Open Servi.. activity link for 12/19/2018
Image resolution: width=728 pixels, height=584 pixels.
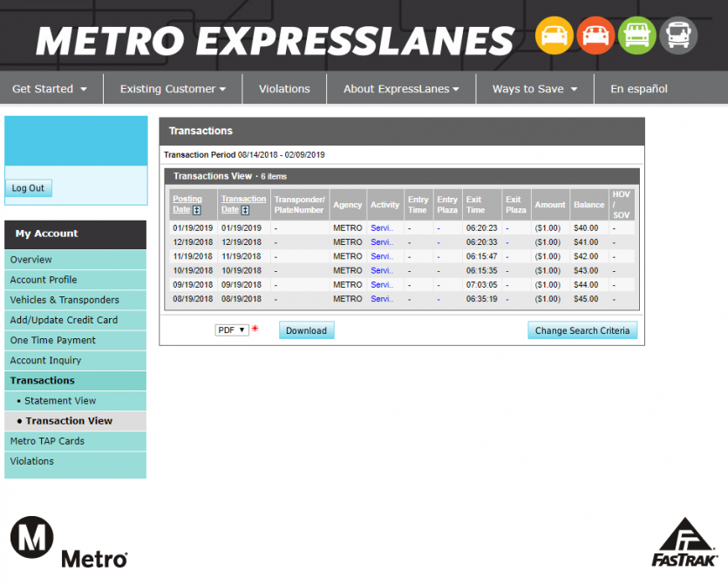[382, 242]
